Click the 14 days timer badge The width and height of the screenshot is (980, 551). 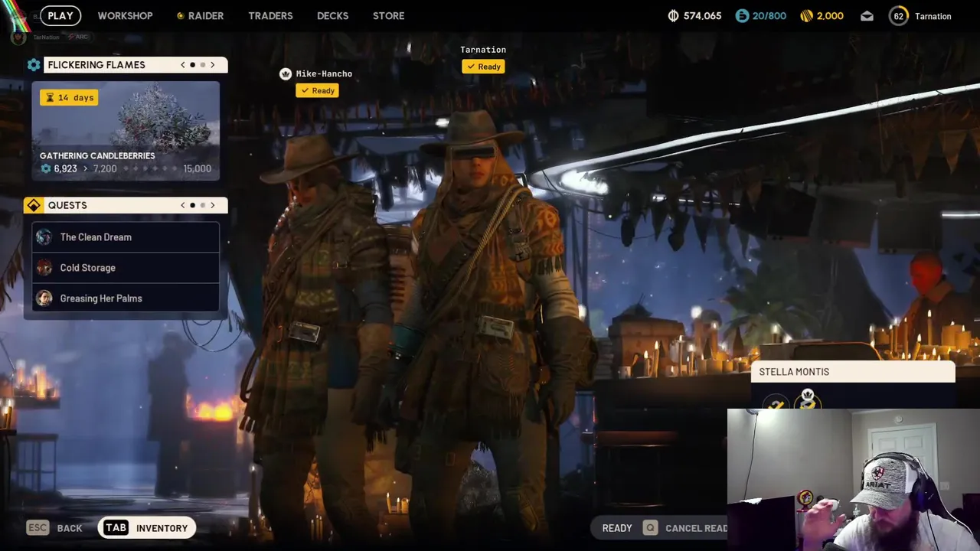click(x=69, y=97)
